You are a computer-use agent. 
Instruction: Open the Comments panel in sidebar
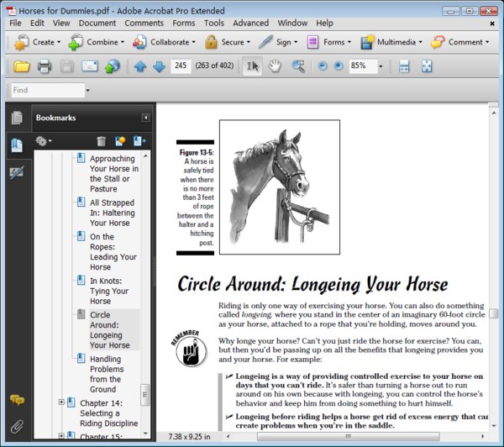17,401
